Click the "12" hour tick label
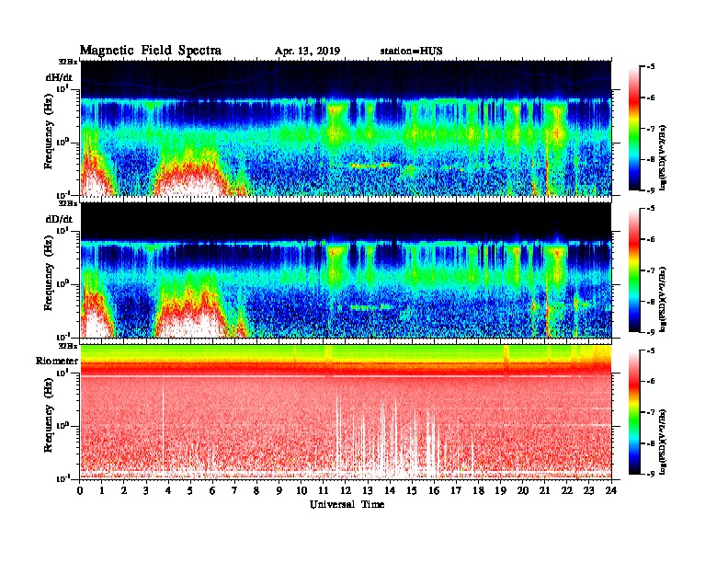The height and width of the screenshot is (563, 728). coord(346,490)
